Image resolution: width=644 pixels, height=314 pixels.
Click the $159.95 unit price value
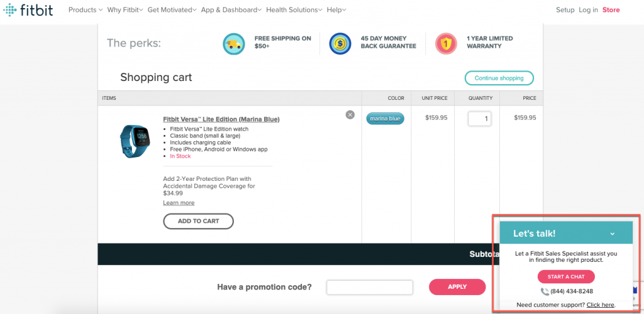[436, 117]
